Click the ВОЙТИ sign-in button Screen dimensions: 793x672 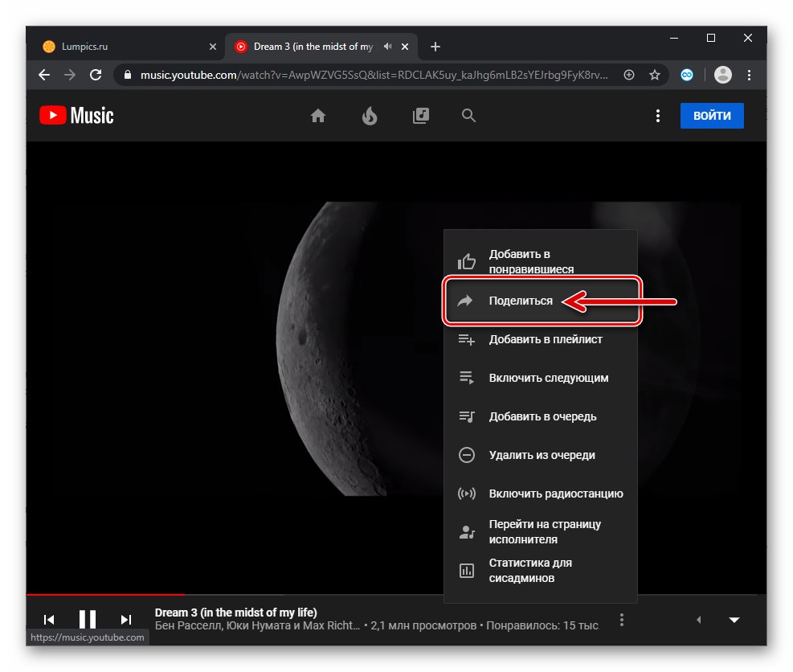click(712, 116)
